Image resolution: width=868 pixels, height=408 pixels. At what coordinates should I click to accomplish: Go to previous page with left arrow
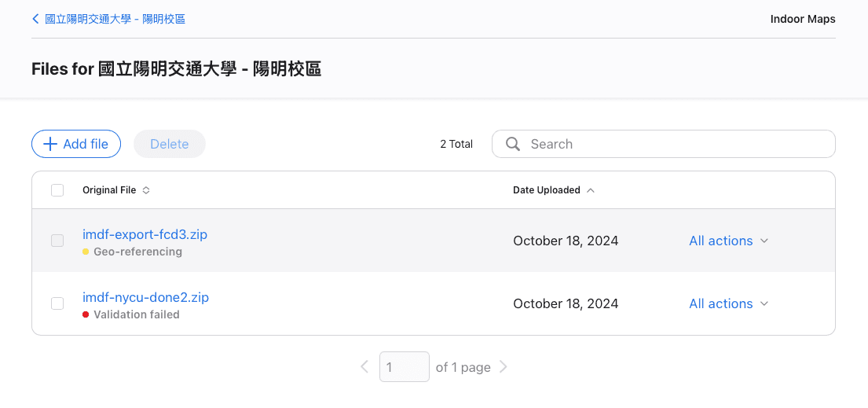364,367
